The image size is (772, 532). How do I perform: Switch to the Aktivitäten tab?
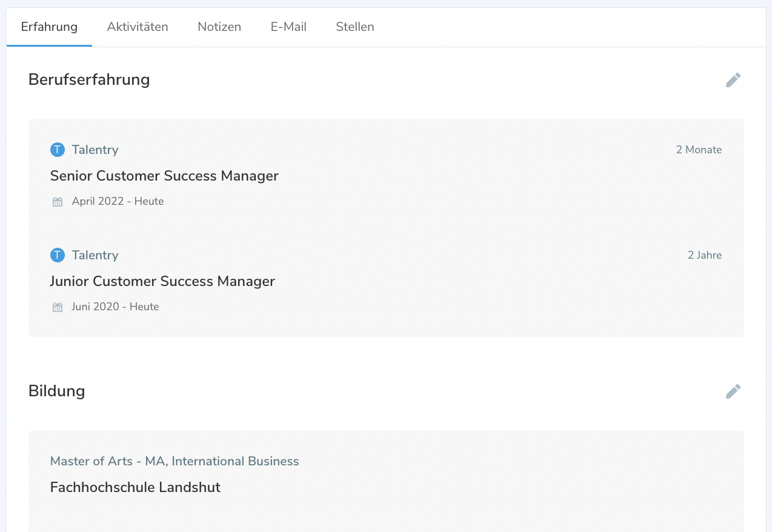138,27
